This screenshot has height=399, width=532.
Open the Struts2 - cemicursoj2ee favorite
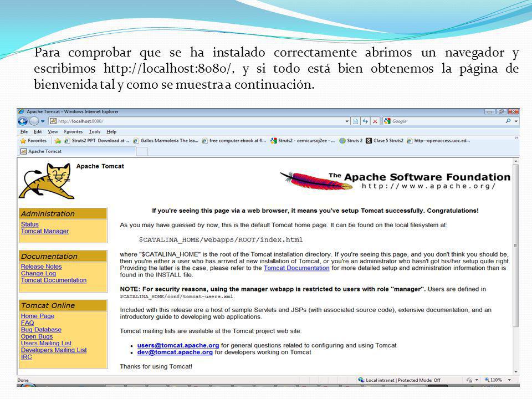(303, 140)
